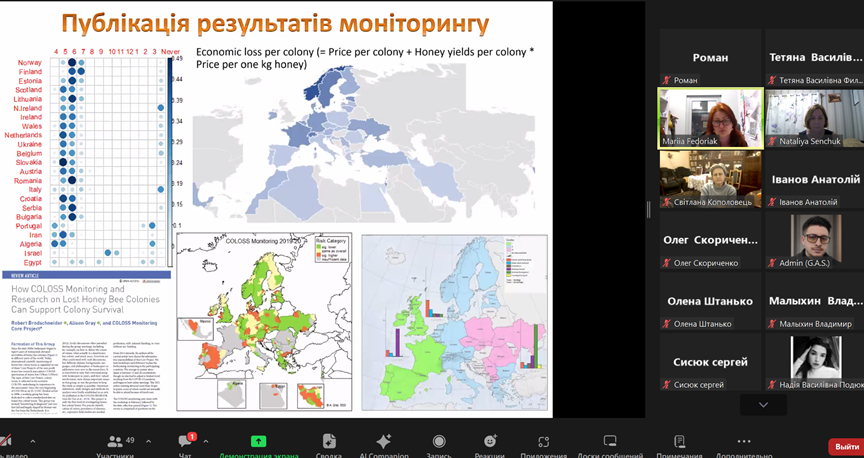The height and width of the screenshot is (458, 864).
Task: Click the red Выйти leave button
Action: (x=846, y=447)
